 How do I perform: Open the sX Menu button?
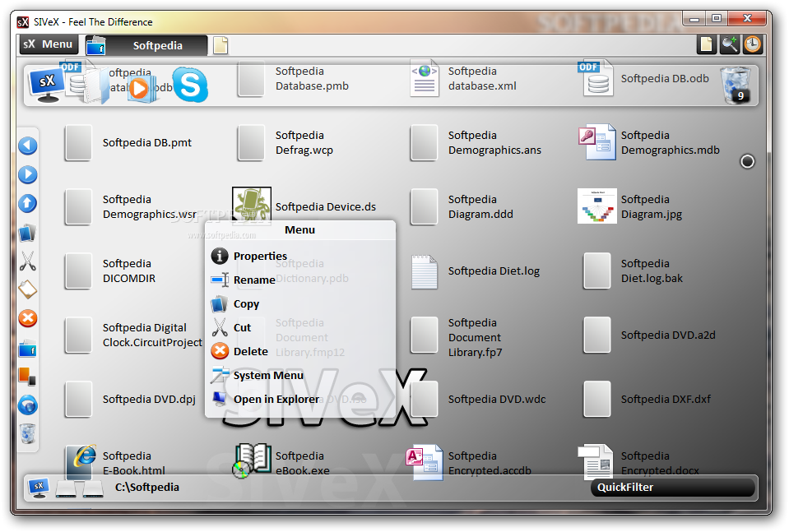coord(49,44)
